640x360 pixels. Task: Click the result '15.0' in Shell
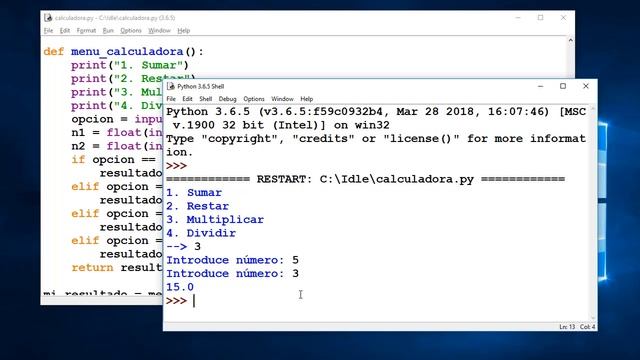coord(180,287)
